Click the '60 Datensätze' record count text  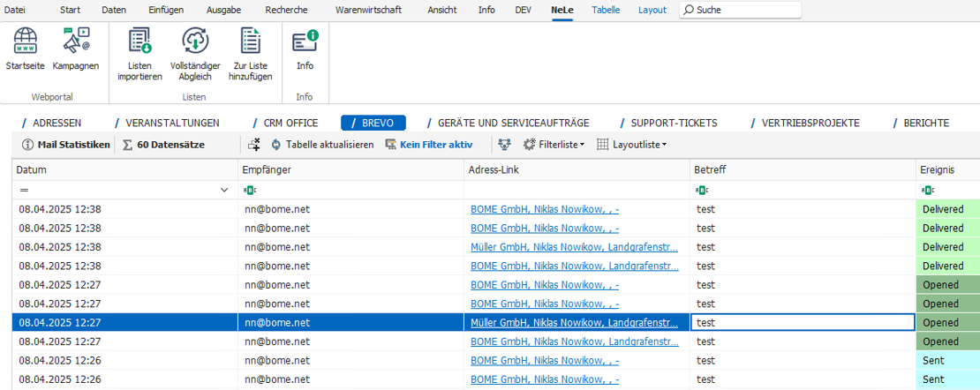(x=170, y=145)
